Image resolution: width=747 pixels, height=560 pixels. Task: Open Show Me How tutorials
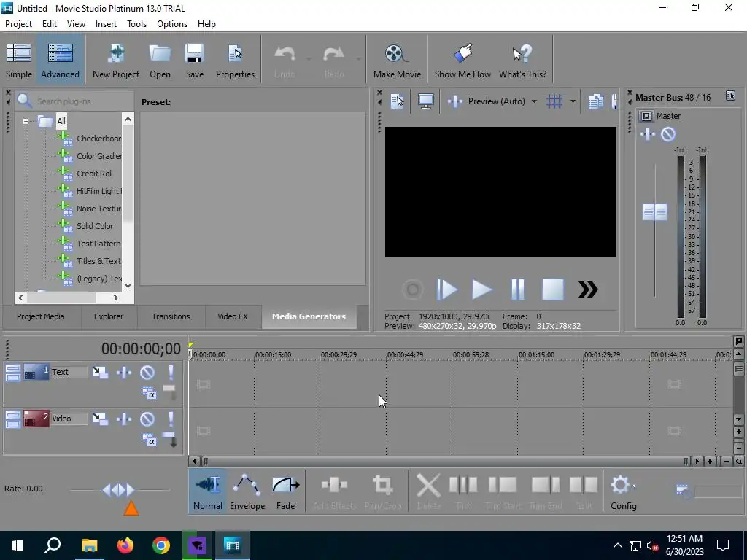tap(462, 61)
